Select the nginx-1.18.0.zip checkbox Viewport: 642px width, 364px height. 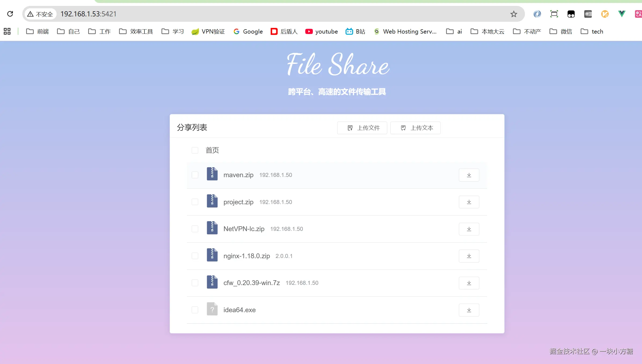point(195,256)
